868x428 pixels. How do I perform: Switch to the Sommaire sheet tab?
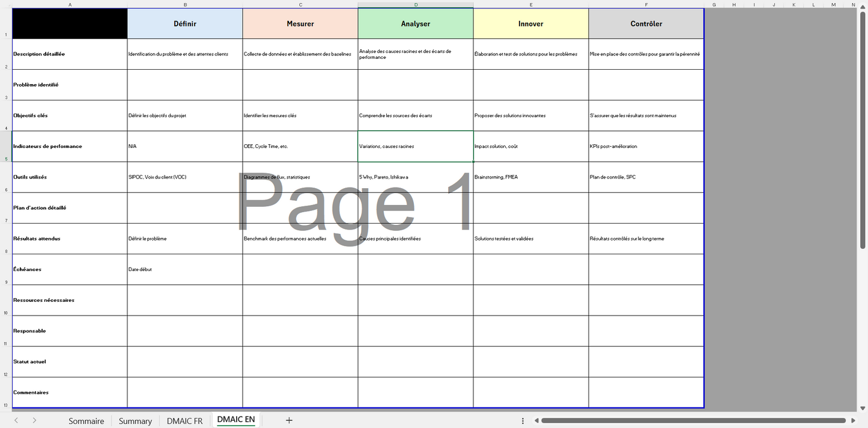tap(86, 421)
